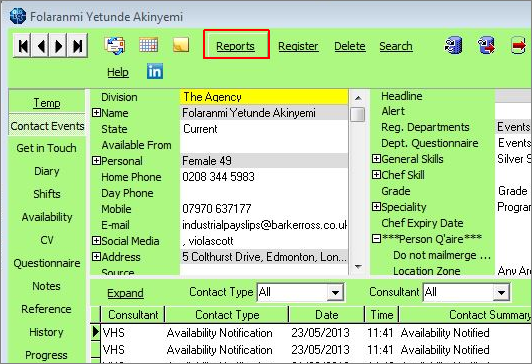Open the CV tab
The height and width of the screenshot is (364, 532).
tap(47, 240)
